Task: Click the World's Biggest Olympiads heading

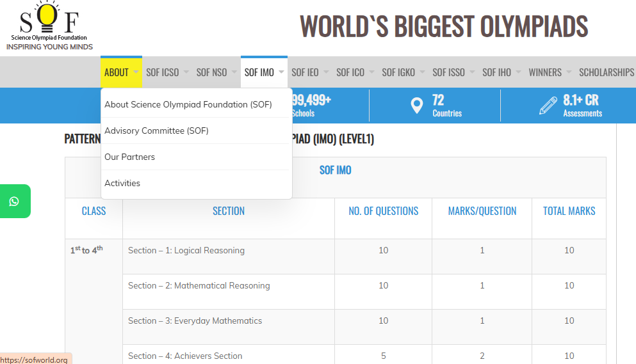Action: coord(444,26)
